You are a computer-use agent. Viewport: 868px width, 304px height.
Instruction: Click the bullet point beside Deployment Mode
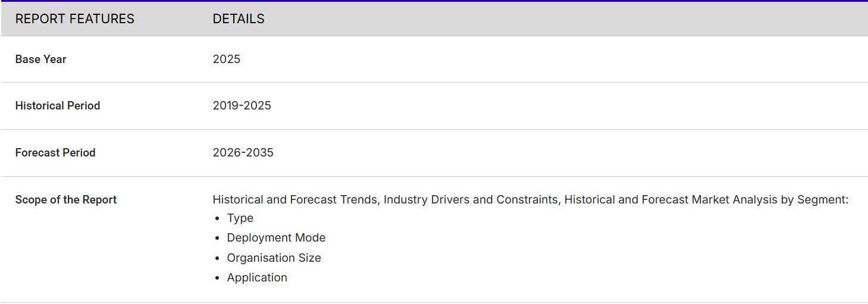[217, 239]
